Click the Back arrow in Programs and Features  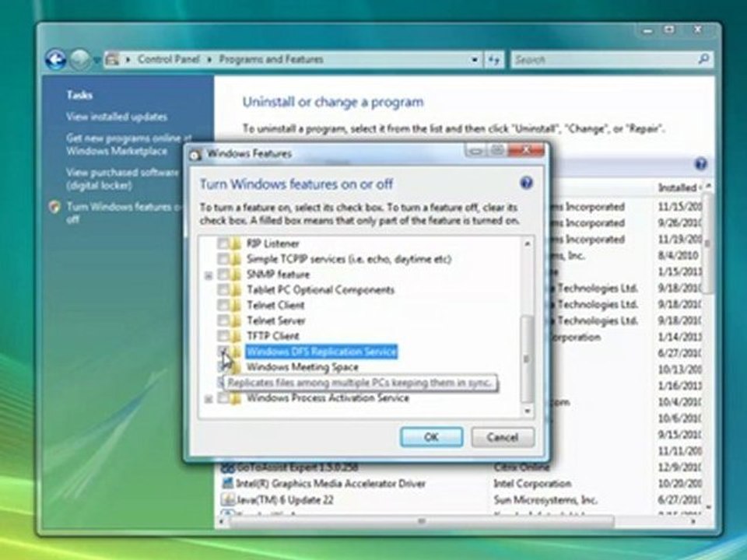coord(56,60)
